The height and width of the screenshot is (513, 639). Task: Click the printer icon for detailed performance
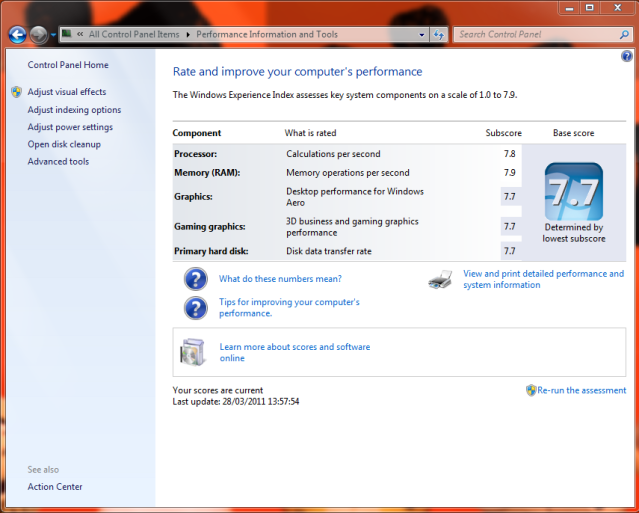click(x=440, y=279)
